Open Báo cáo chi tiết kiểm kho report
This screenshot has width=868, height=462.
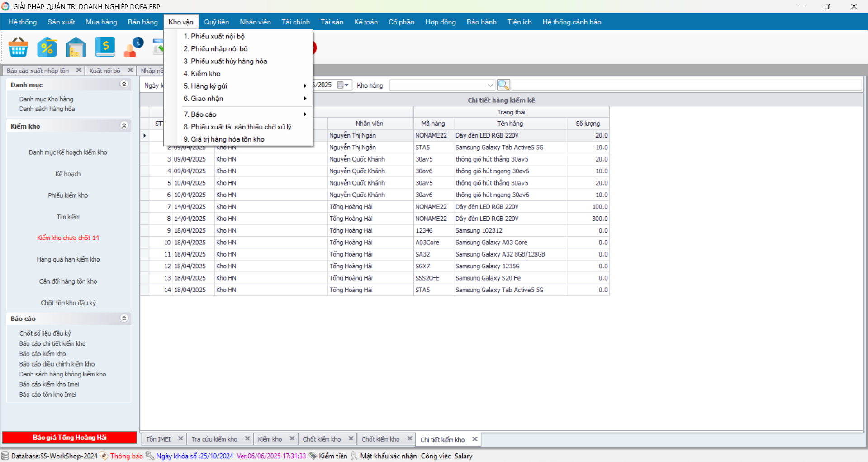tap(52, 344)
